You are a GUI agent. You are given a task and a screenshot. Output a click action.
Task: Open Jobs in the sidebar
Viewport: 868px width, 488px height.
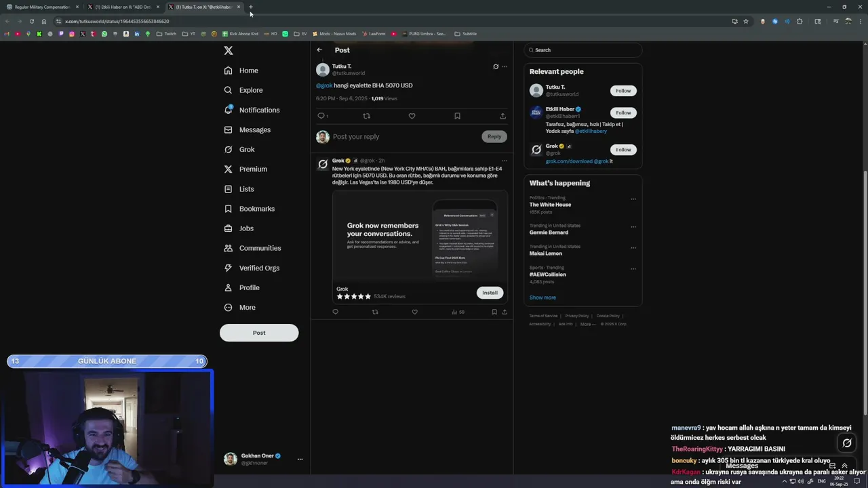point(239,228)
